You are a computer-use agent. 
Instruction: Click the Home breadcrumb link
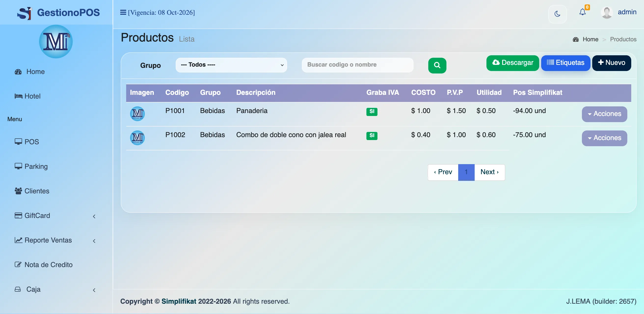pyautogui.click(x=590, y=40)
